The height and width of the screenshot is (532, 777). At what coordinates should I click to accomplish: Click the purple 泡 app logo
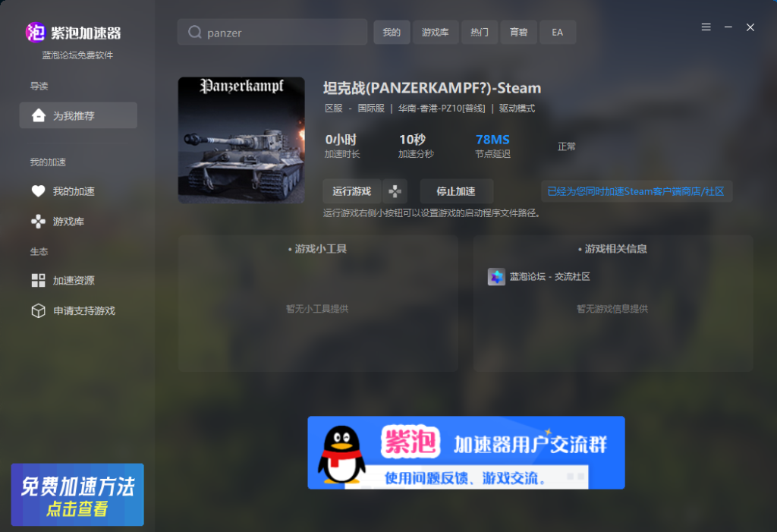tap(35, 33)
